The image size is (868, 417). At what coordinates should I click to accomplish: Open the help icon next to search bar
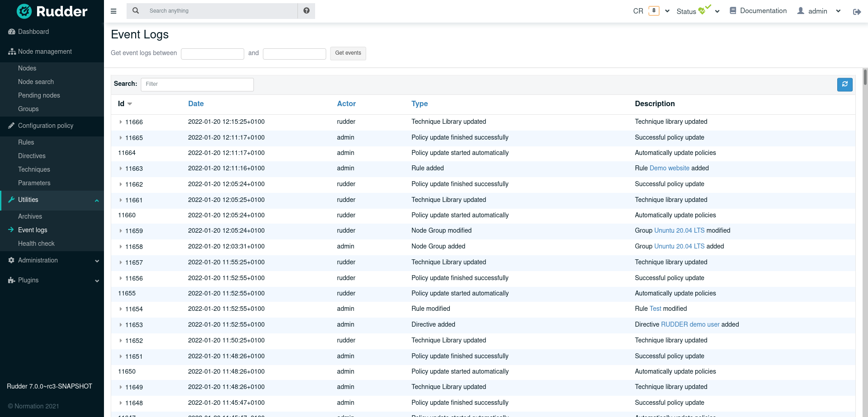point(307,10)
